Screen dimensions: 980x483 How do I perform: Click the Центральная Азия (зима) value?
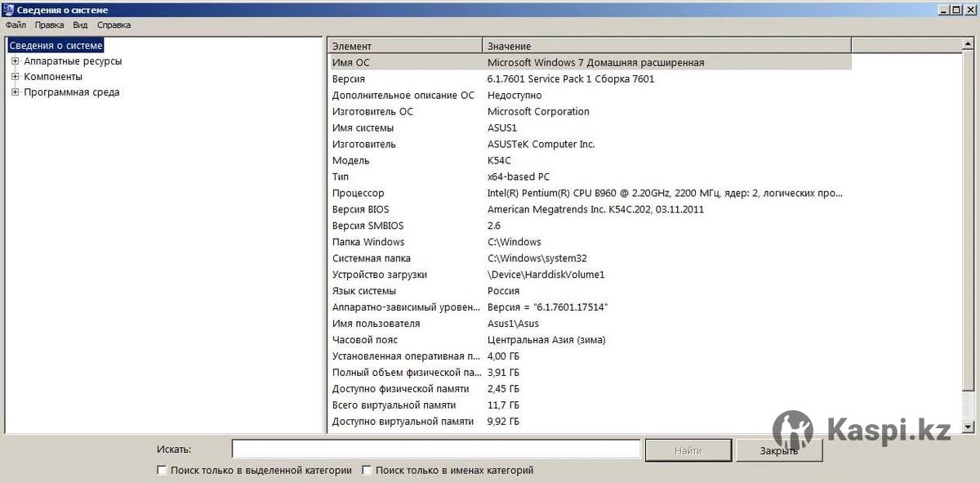click(546, 340)
